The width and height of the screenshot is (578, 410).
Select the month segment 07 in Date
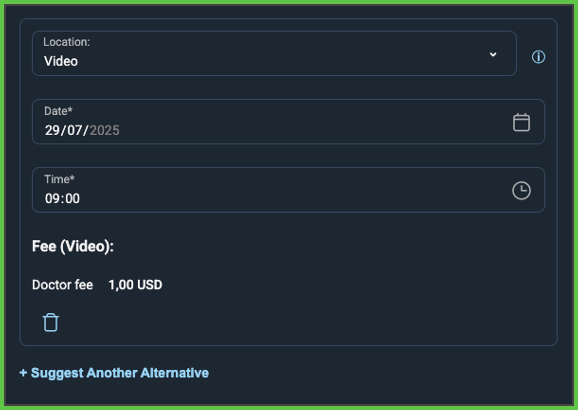74,130
